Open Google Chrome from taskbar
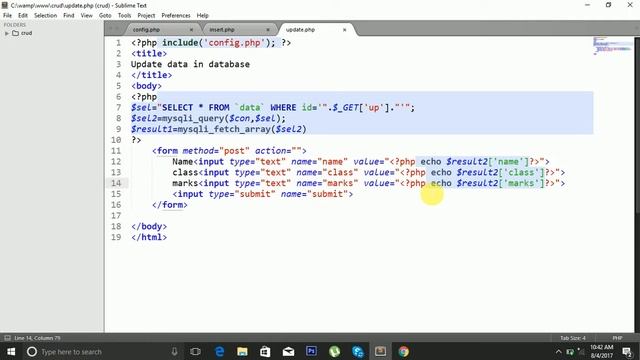640x360 pixels. [404, 351]
